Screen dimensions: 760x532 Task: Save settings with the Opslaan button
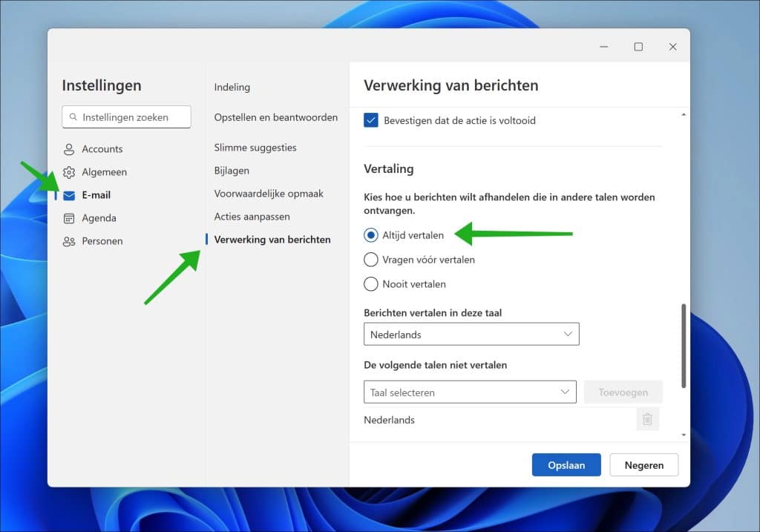coord(566,465)
